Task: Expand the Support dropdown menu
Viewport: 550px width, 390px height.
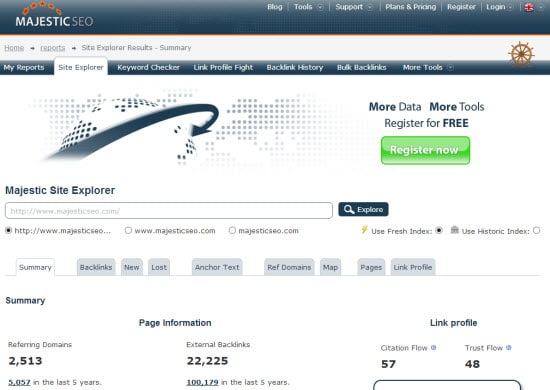Action: (x=354, y=7)
